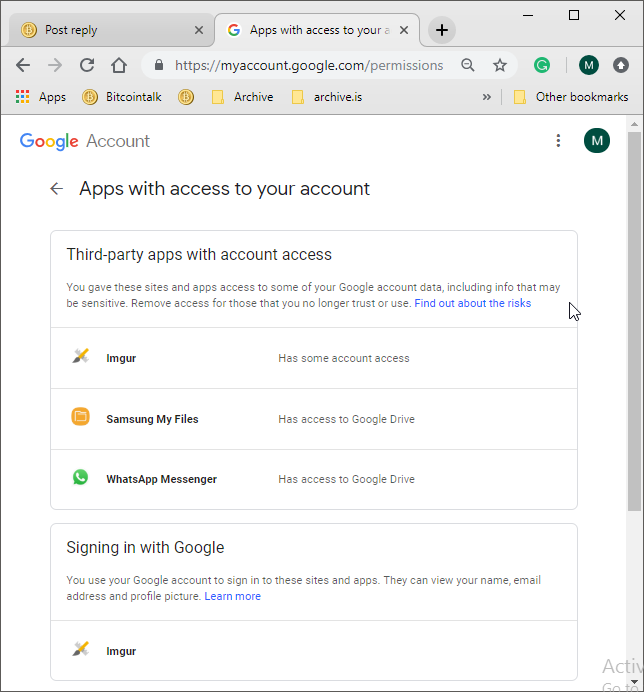Open the archive.is bookmark folder
This screenshot has height=692, width=644.
(x=327, y=97)
